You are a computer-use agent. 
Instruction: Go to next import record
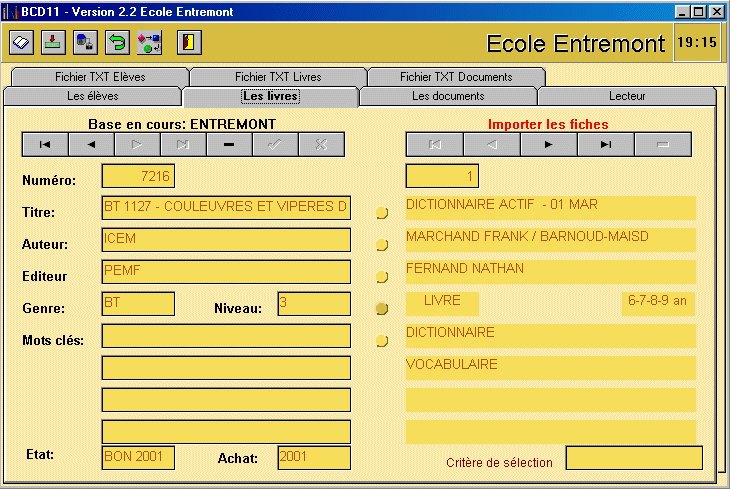click(x=548, y=145)
